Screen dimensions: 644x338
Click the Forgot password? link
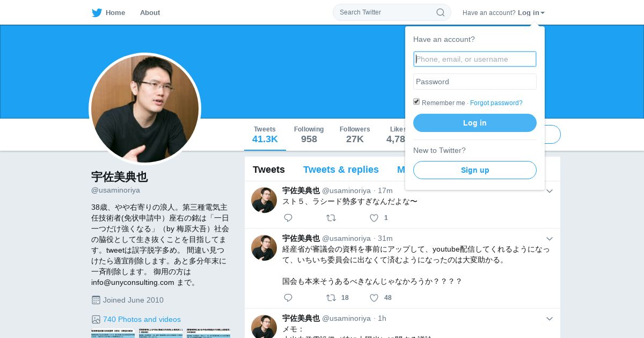pos(496,103)
